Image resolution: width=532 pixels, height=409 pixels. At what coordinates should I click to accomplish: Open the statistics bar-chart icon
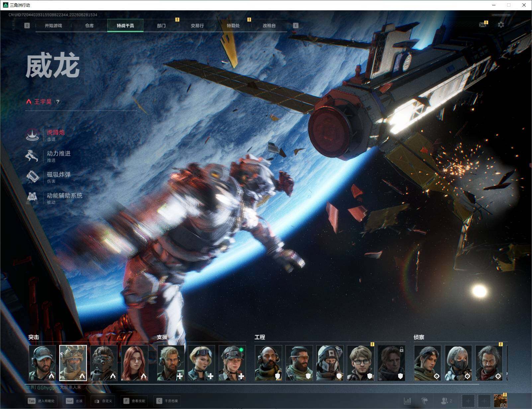407,401
